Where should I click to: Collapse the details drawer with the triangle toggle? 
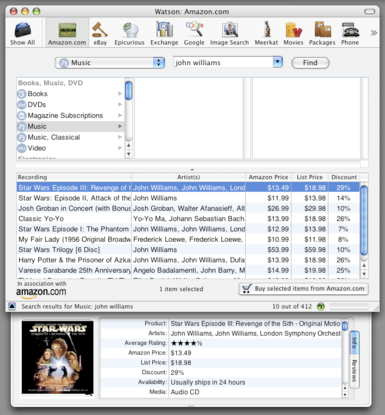tap(12, 306)
